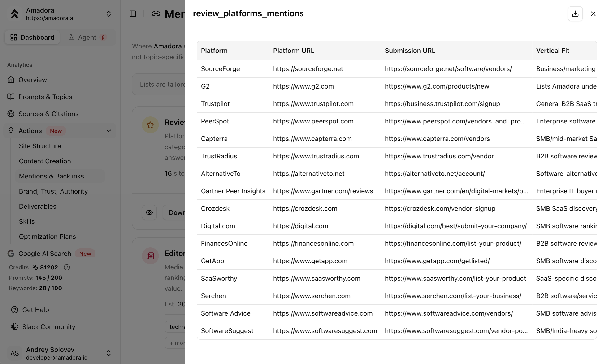607x364 pixels.
Task: Open the Andrey Solovev account menu chevrons
Action: tap(109, 353)
